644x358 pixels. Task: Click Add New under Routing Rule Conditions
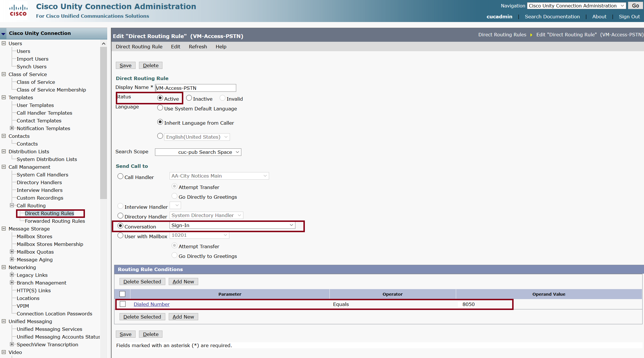183,281
